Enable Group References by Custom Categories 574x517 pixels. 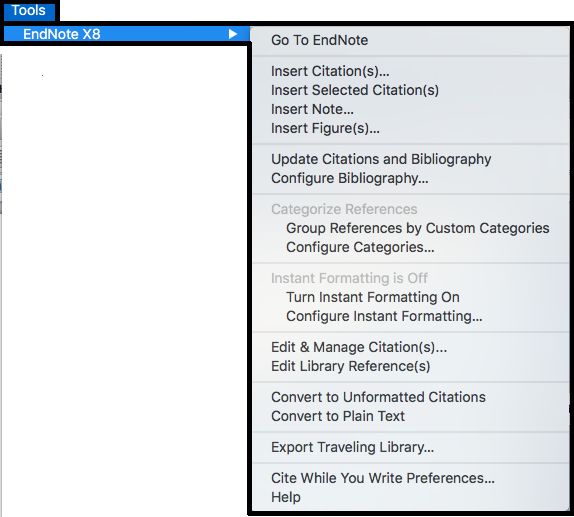(410, 228)
